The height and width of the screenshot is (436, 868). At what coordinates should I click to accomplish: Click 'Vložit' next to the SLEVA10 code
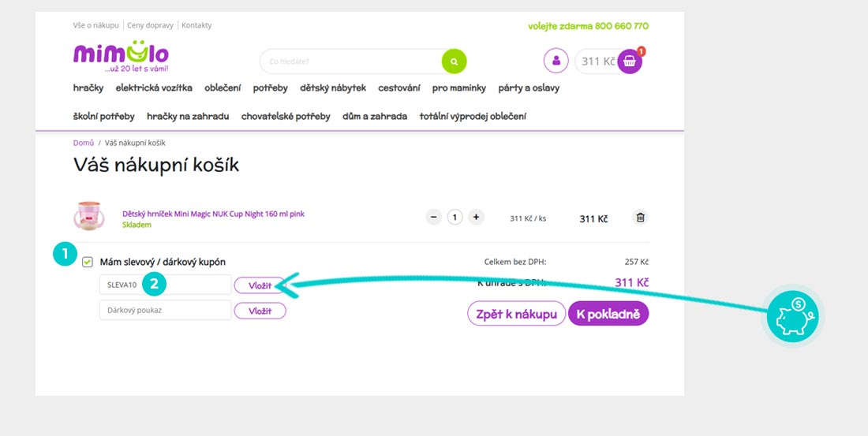pyautogui.click(x=260, y=285)
